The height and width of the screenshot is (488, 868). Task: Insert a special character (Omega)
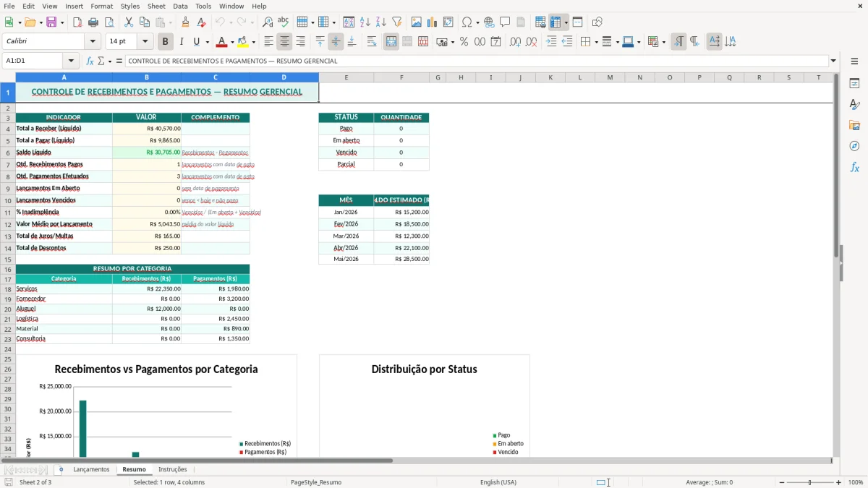(x=467, y=22)
